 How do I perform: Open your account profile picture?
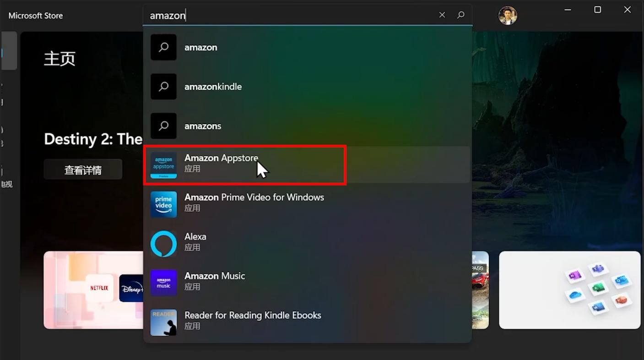tap(508, 15)
